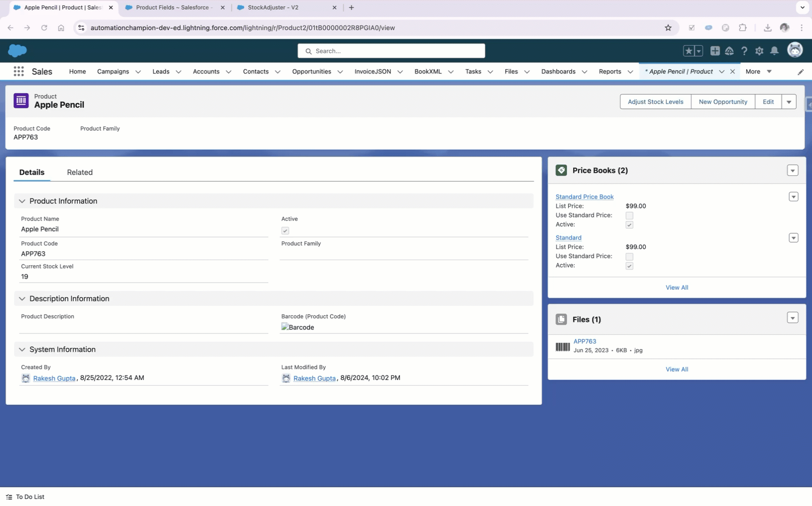Open the browser downloads icon
The image size is (812, 506).
[x=767, y=28]
